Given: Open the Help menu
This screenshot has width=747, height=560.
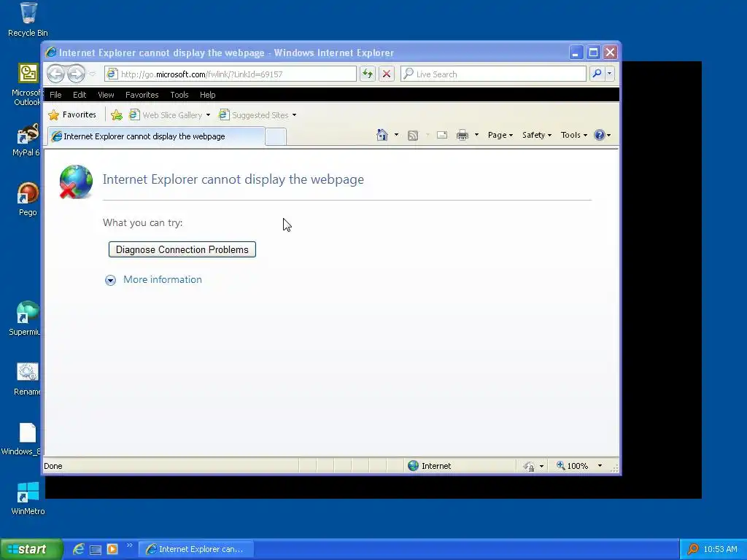Looking at the screenshot, I should [207, 95].
